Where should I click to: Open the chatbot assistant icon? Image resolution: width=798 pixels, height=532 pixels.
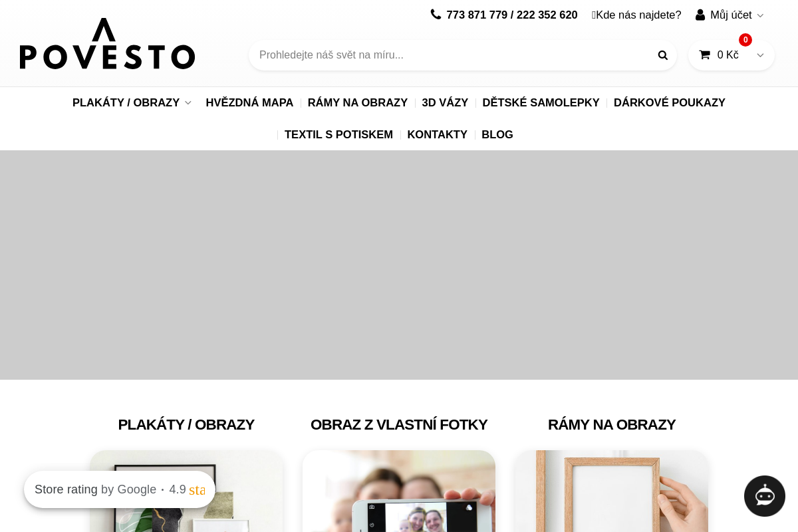pos(765,496)
